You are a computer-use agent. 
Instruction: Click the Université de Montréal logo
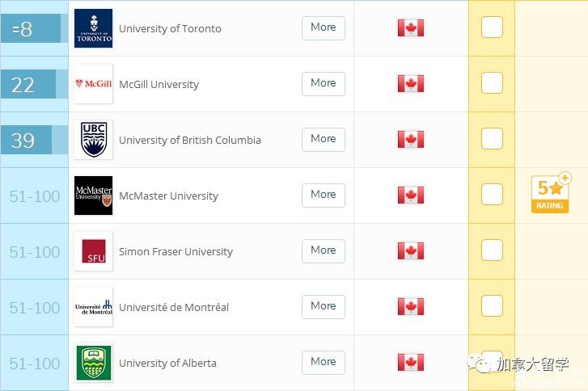tap(93, 307)
